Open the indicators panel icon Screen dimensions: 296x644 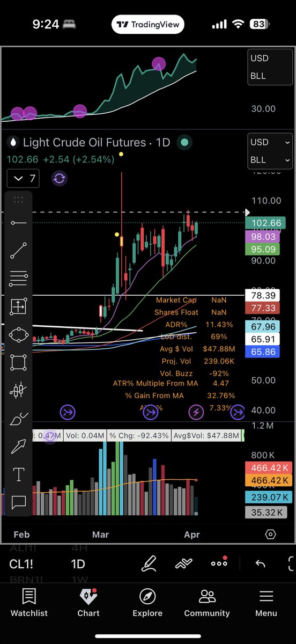click(x=183, y=565)
